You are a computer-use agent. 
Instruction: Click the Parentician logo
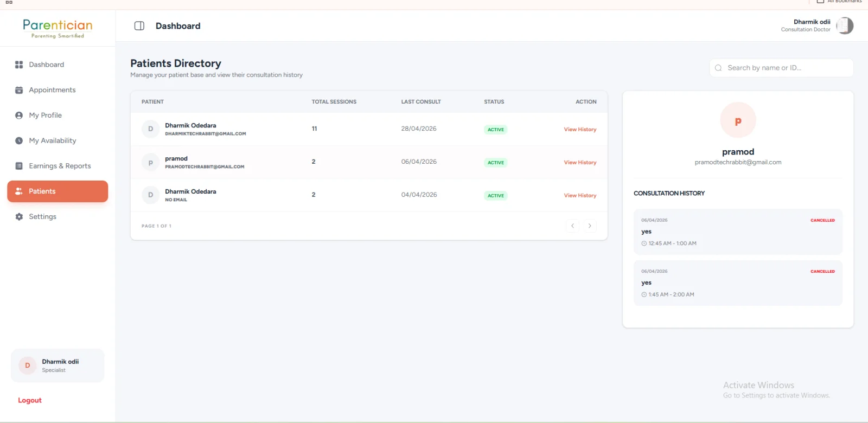[58, 28]
